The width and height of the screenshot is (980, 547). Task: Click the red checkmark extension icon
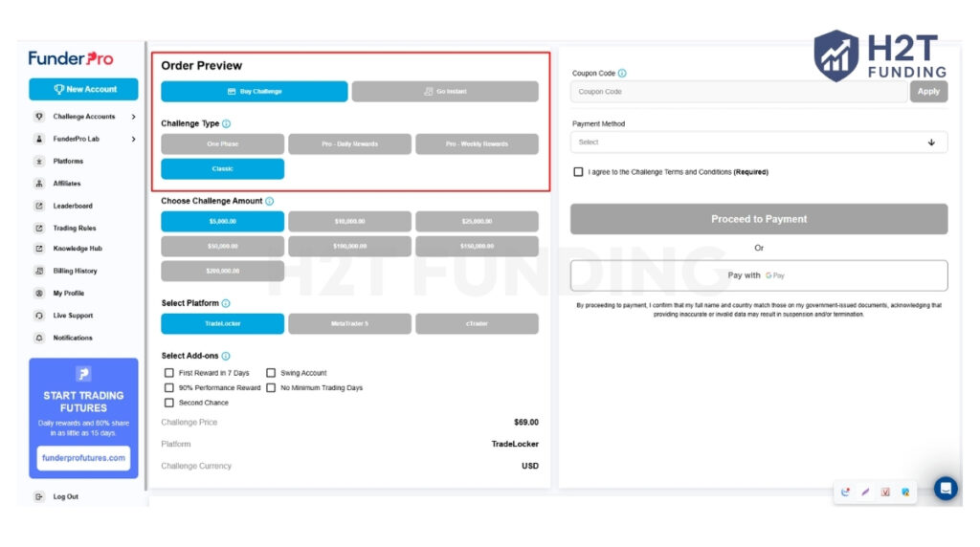[x=885, y=492]
